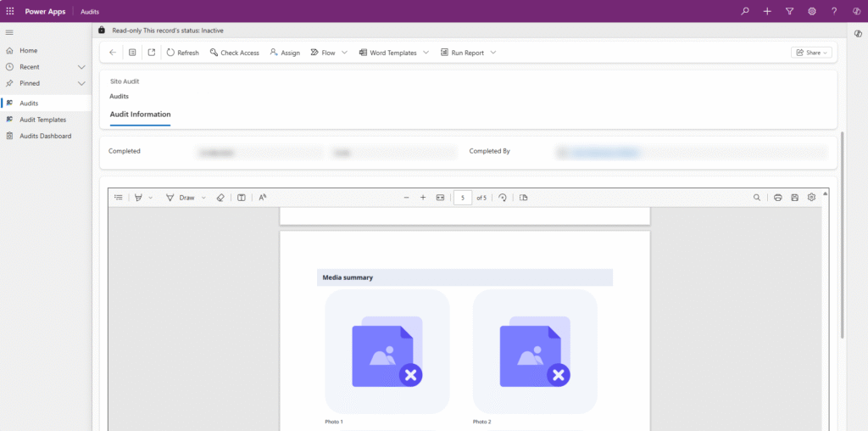
Task: Erase annotations with PDF eraser tool
Action: coord(220,198)
